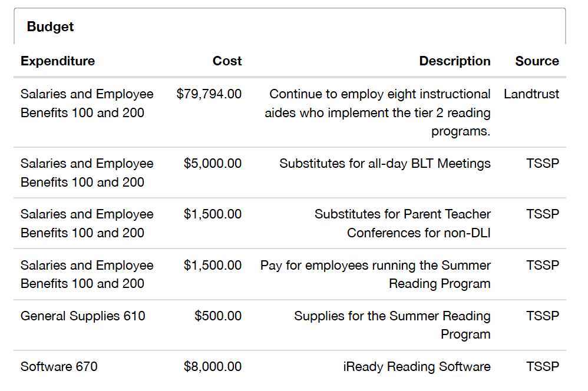The image size is (588, 391).
Task: Select the Cost column header
Action: tap(227, 61)
